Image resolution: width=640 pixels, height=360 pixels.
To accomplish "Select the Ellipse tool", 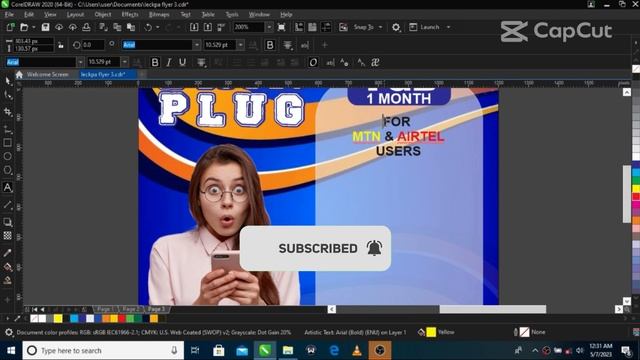I will coord(7,156).
